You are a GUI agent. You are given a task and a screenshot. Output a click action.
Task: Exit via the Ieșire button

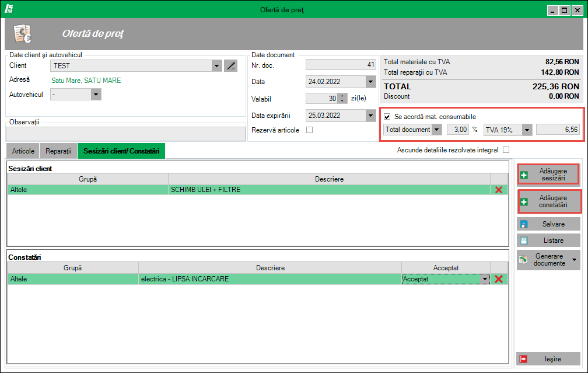click(x=548, y=359)
